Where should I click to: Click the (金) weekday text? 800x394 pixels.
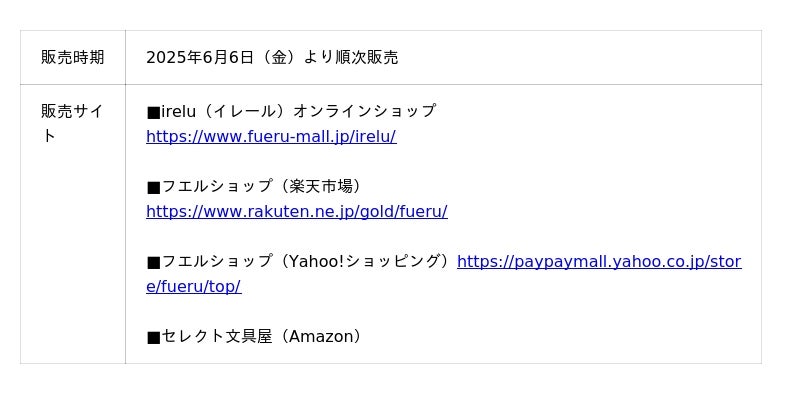[x=278, y=58]
